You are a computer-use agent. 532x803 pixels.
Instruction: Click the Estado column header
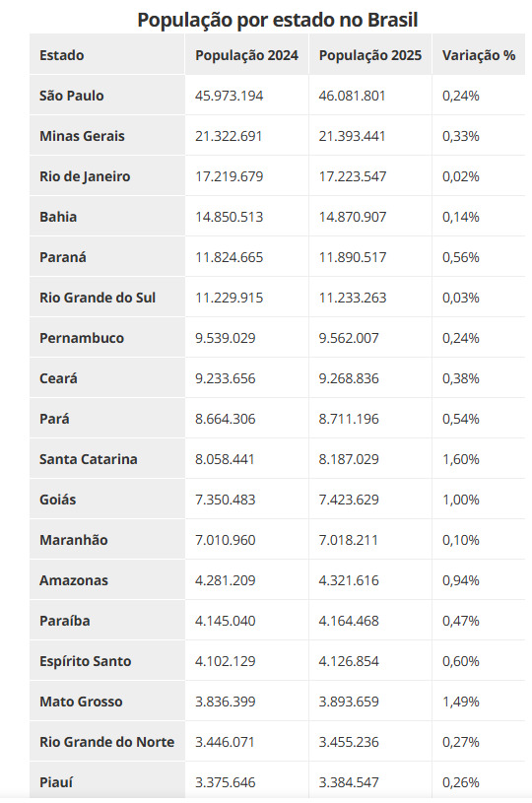pos(61,55)
